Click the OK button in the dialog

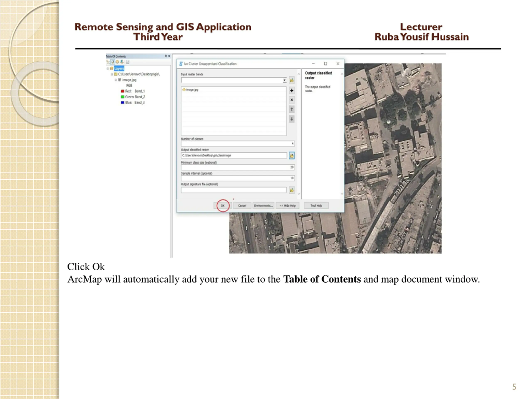[223, 206]
